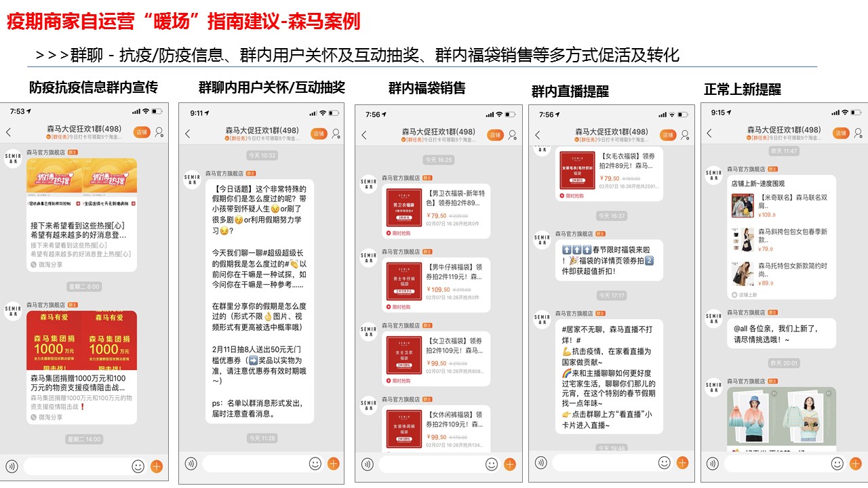Tap 店铺 button in 防疫抗疫信息群内宣传 phone
This screenshot has width=868, height=488.
pyautogui.click(x=142, y=132)
